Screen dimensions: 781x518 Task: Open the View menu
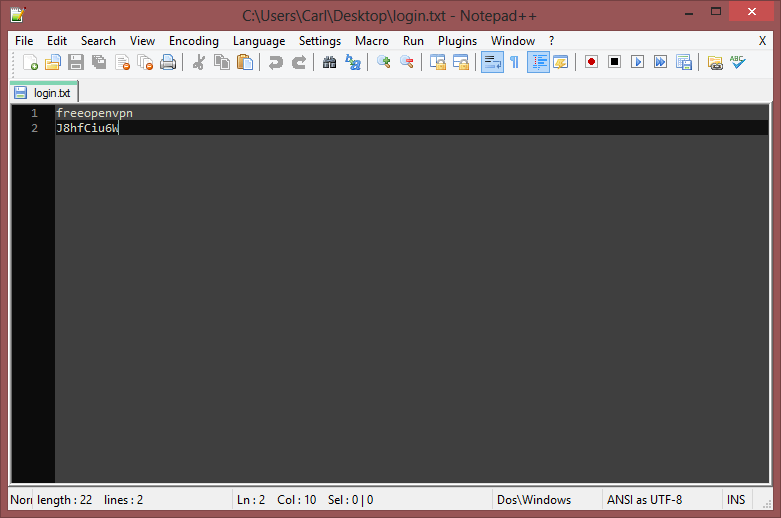click(x=142, y=41)
